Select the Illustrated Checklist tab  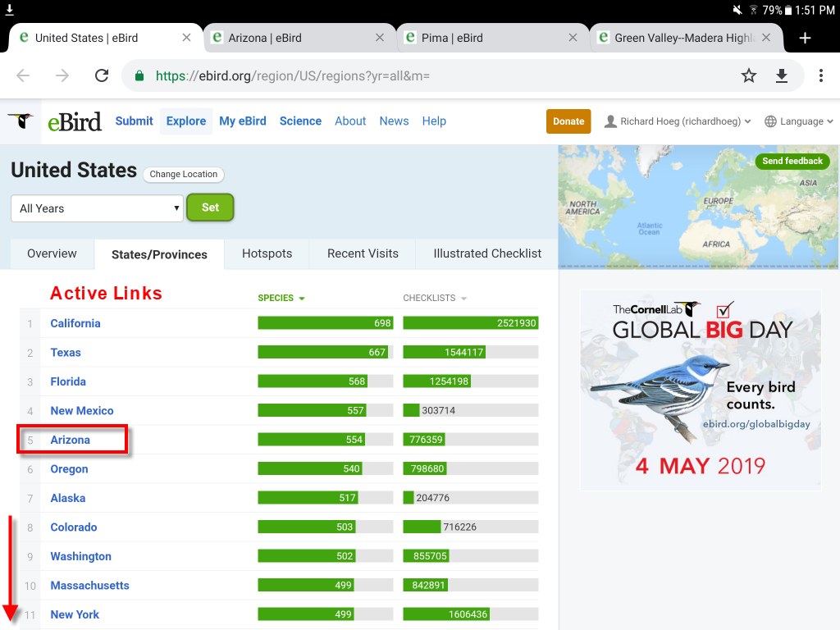487,254
